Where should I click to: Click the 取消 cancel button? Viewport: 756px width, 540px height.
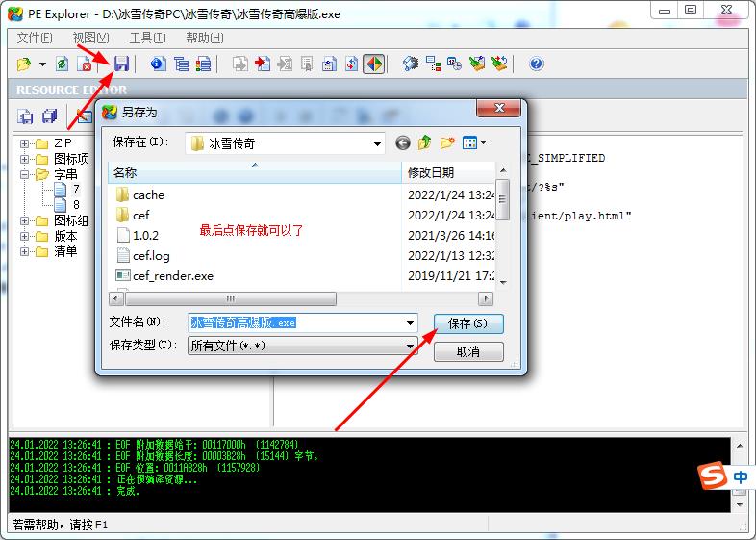pyautogui.click(x=468, y=351)
